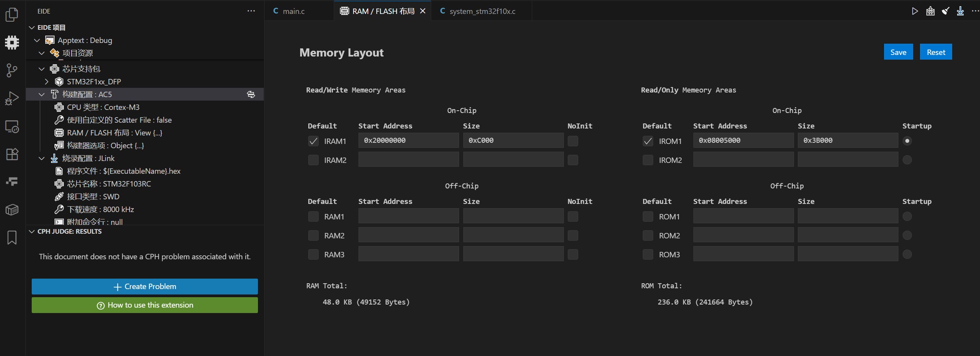Open the Extensions view
Image resolution: width=980 pixels, height=356 pixels.
(x=12, y=154)
